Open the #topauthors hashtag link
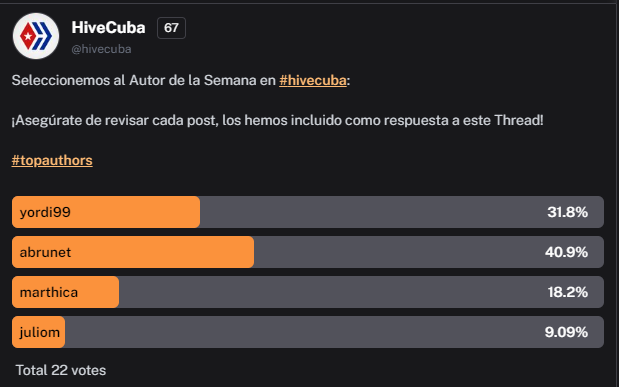 pos(52,160)
